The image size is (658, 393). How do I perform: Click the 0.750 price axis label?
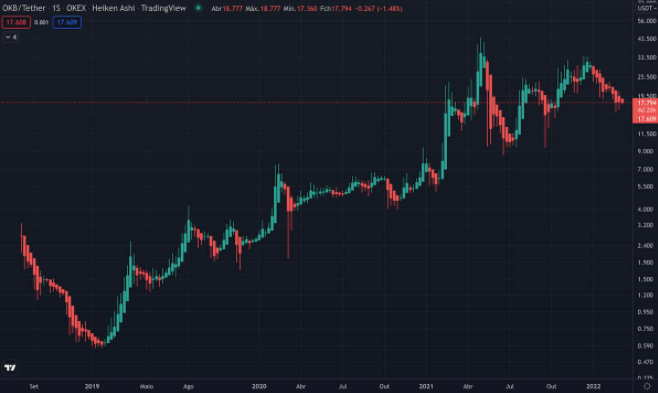645,329
